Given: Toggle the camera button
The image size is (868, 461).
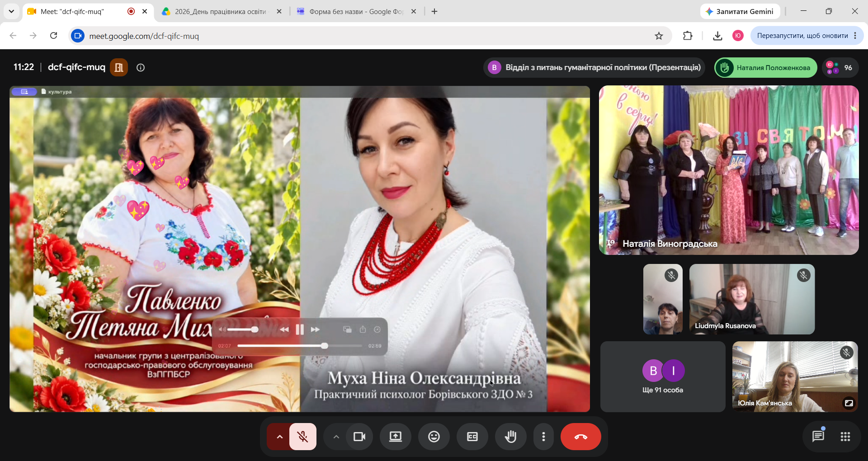Looking at the screenshot, I should pyautogui.click(x=359, y=437).
